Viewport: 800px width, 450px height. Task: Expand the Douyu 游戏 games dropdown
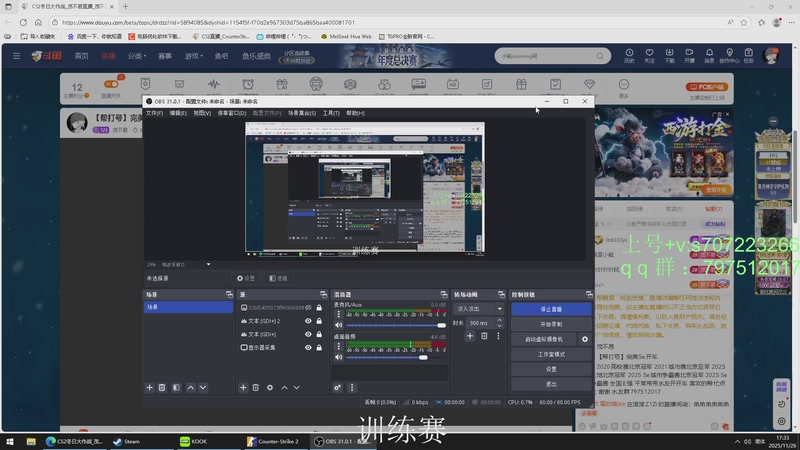tap(193, 56)
